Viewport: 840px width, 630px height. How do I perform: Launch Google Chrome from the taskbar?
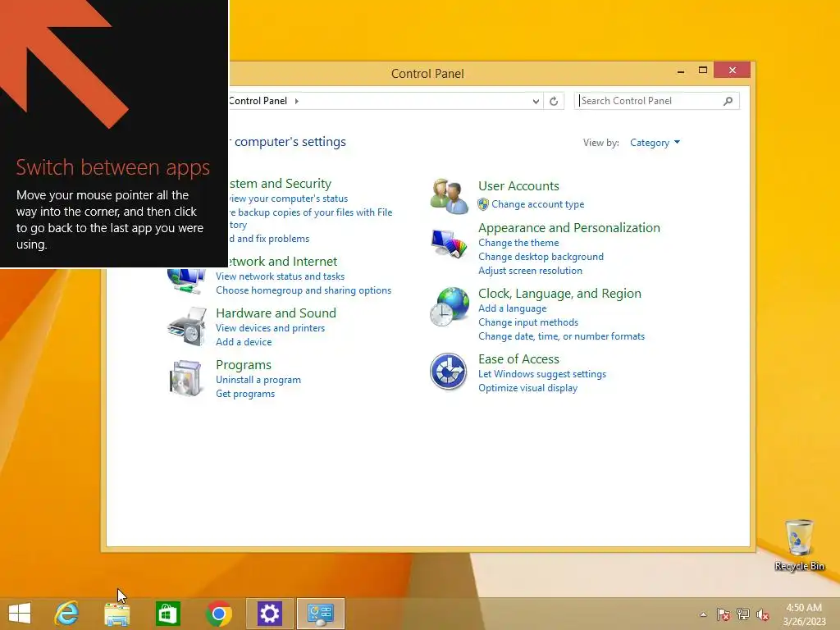coord(218,614)
